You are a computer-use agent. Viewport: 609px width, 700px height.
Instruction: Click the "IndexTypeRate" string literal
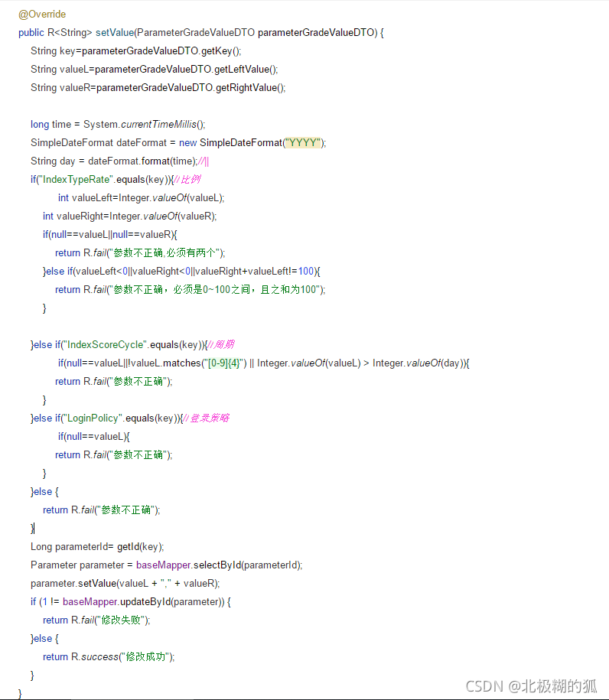tap(76, 180)
